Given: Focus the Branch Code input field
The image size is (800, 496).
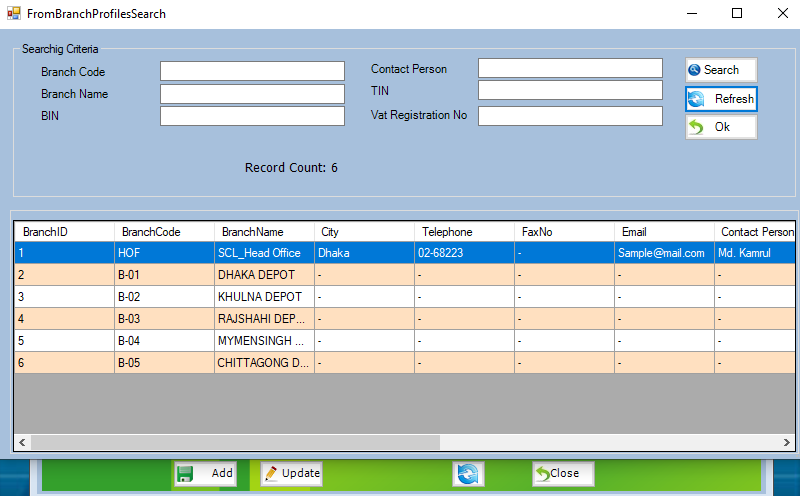Looking at the screenshot, I should 252,71.
